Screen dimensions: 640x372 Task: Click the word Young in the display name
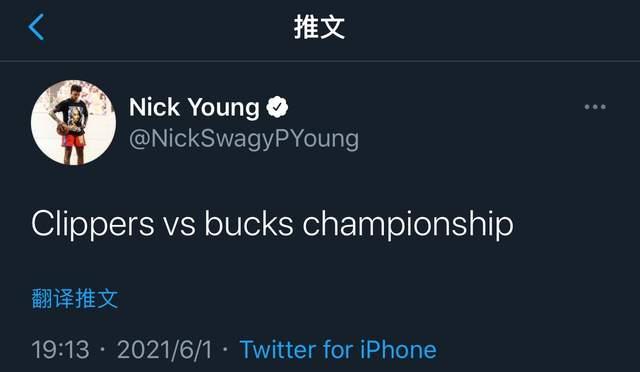pyautogui.click(x=224, y=108)
